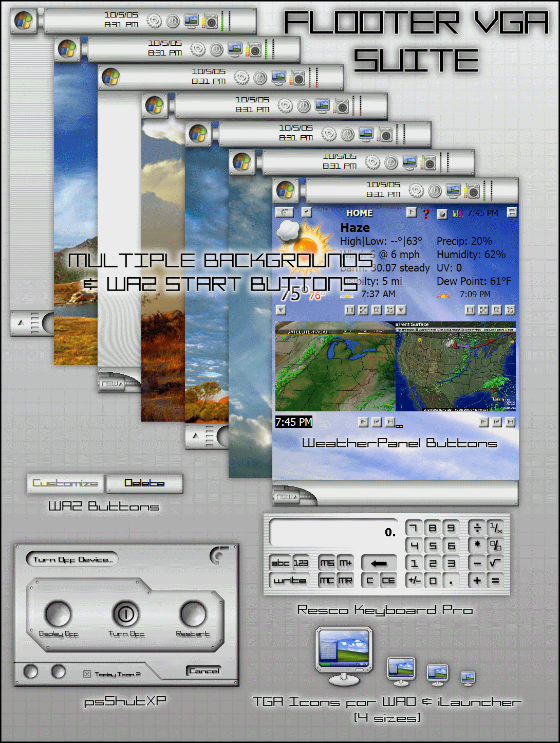Image resolution: width=560 pixels, height=743 pixels.
Task: Click the divide key on calculator
Action: coord(477,528)
